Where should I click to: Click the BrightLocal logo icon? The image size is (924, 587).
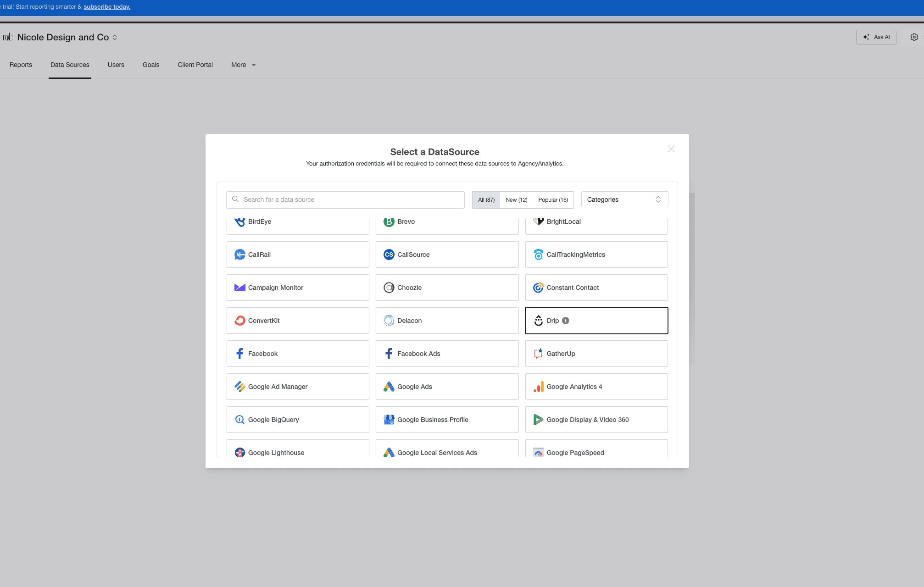538,222
